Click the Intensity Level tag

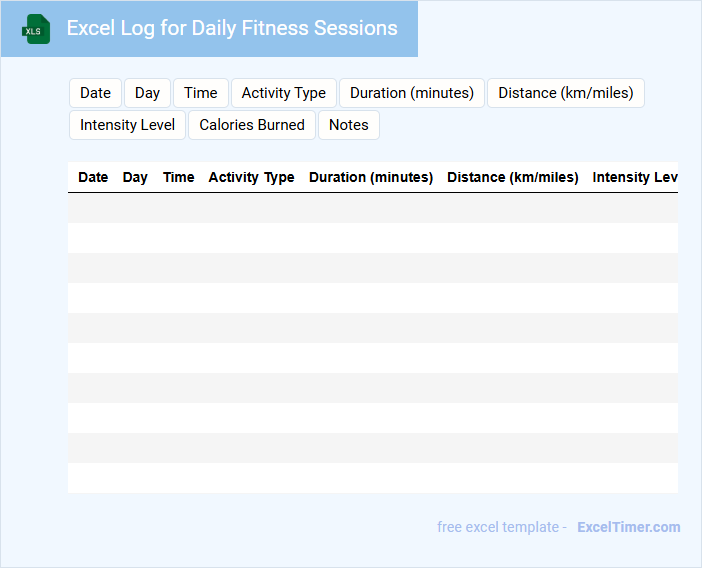click(x=127, y=125)
